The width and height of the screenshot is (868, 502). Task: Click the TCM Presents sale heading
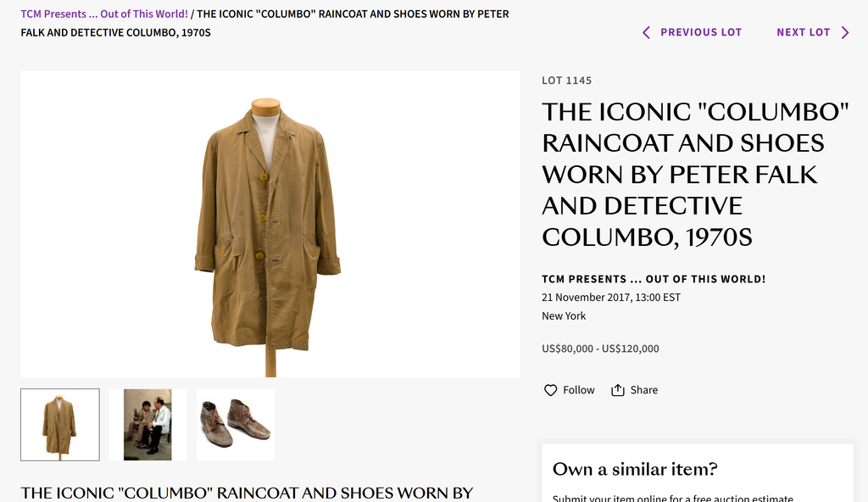(654, 279)
